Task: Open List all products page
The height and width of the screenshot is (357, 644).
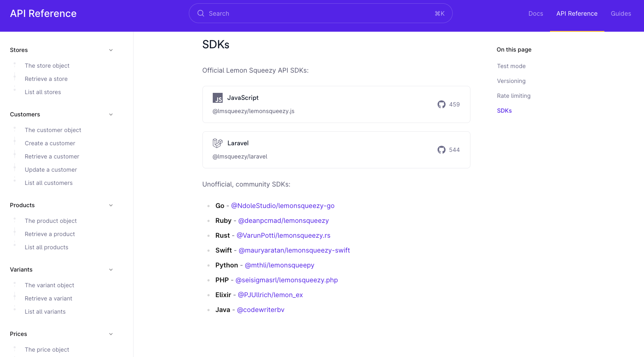Action: click(x=47, y=247)
